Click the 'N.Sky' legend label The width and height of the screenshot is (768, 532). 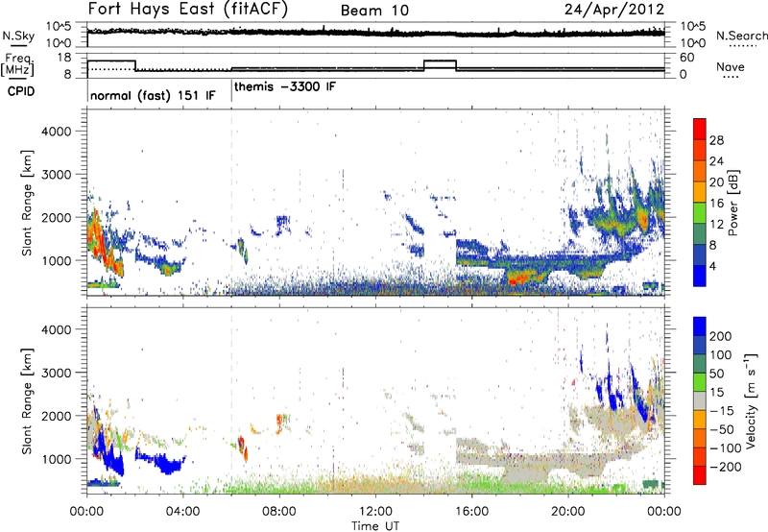18,36
